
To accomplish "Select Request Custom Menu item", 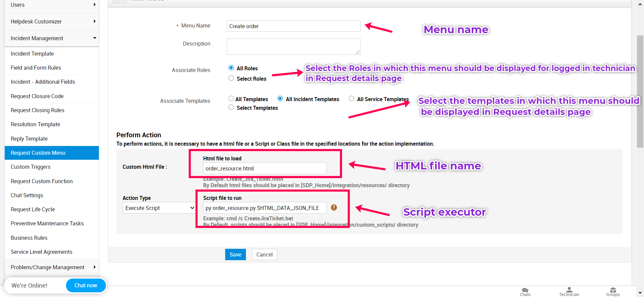I will pos(52,153).
